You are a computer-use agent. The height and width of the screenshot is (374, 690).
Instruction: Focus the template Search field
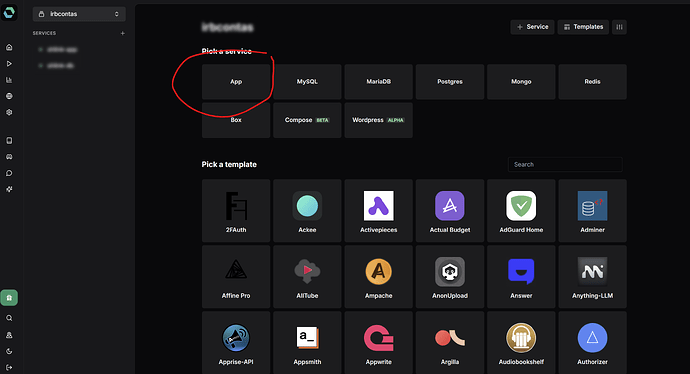[x=565, y=165]
